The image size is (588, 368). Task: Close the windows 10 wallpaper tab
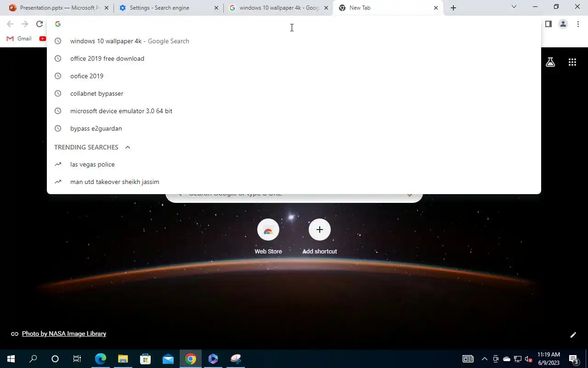[x=326, y=8]
